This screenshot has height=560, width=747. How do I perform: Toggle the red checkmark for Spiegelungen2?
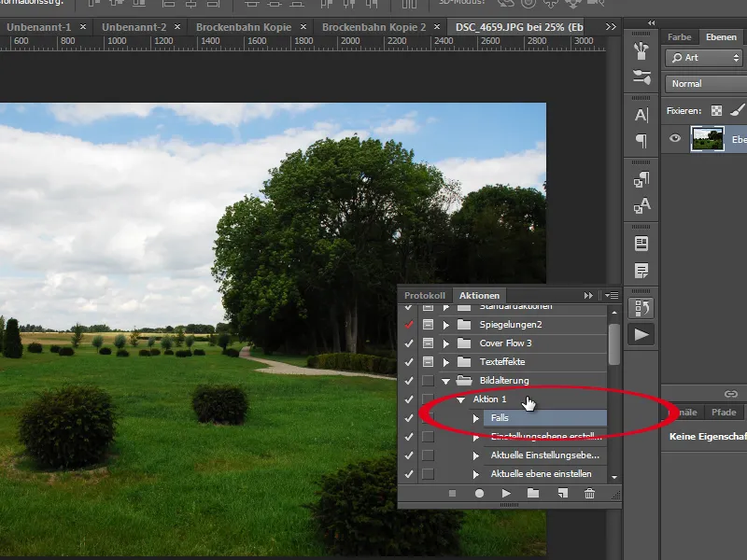[409, 325]
